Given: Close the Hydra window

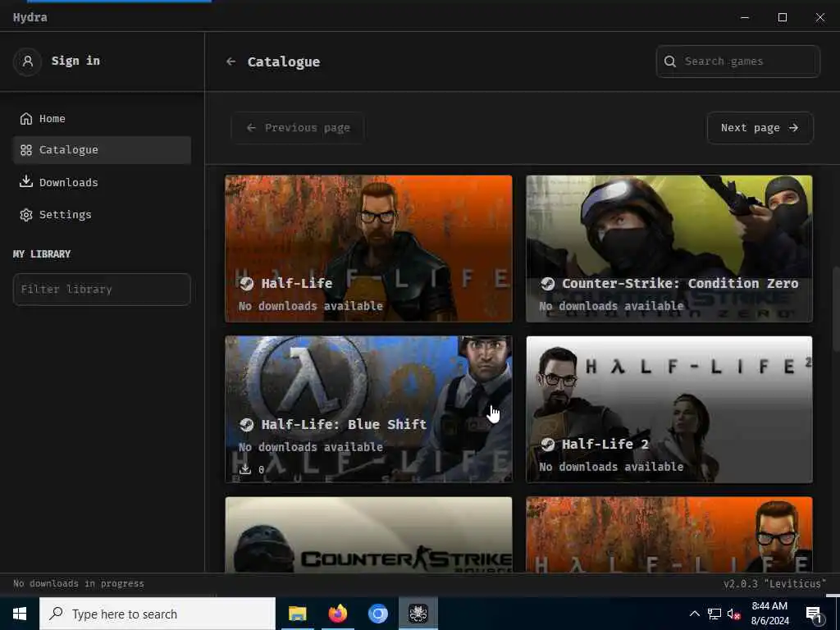Looking at the screenshot, I should point(820,17).
